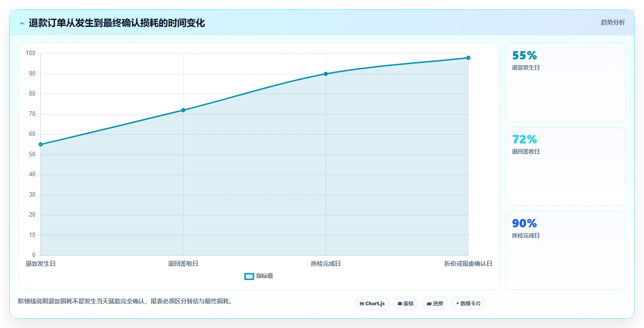Image resolution: width=644 pixels, height=328 pixels.
Task: Toggle the 指标值 legend item
Action: pos(259,276)
